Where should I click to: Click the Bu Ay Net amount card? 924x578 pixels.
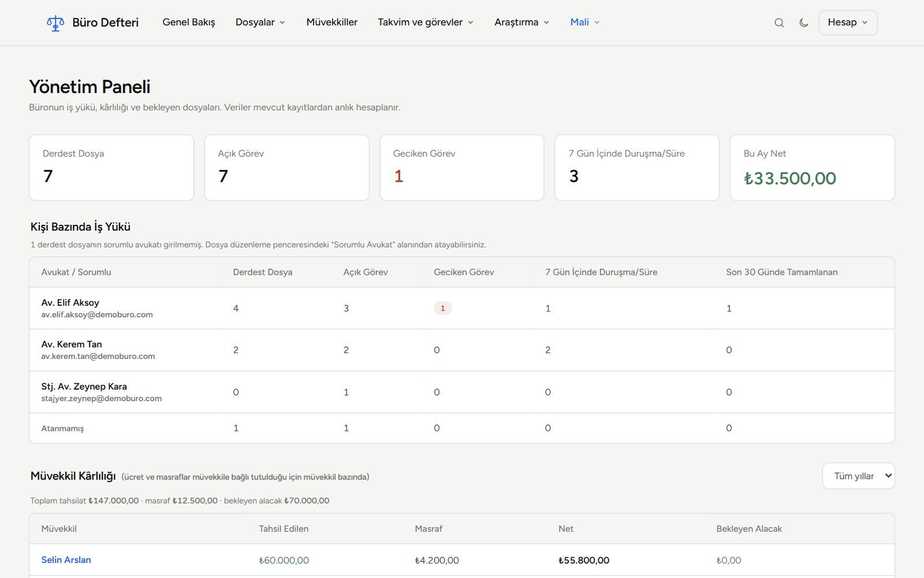pyautogui.click(x=812, y=168)
